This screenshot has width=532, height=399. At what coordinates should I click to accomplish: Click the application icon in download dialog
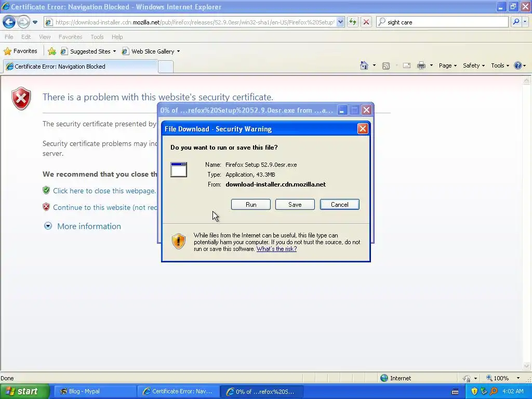[179, 170]
